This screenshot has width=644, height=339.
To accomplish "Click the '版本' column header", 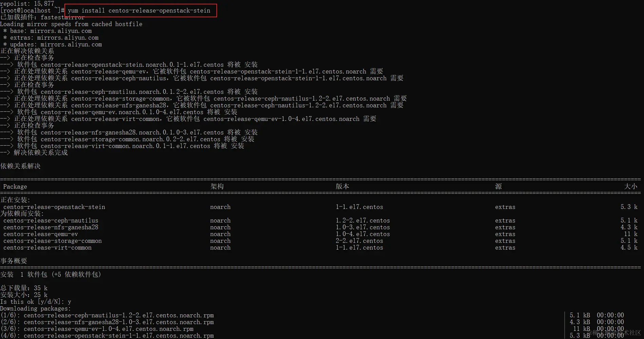I will point(343,187).
